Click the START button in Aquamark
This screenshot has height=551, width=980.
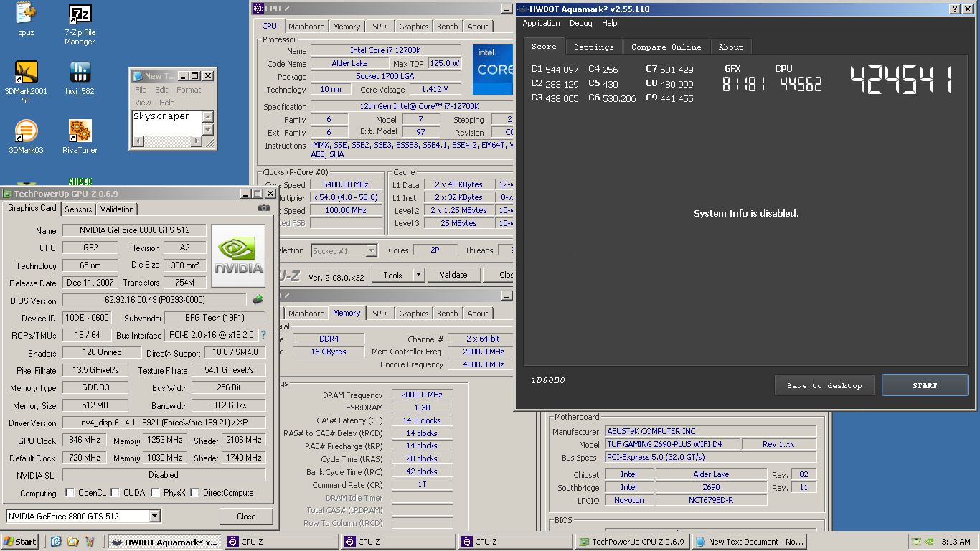pyautogui.click(x=925, y=385)
